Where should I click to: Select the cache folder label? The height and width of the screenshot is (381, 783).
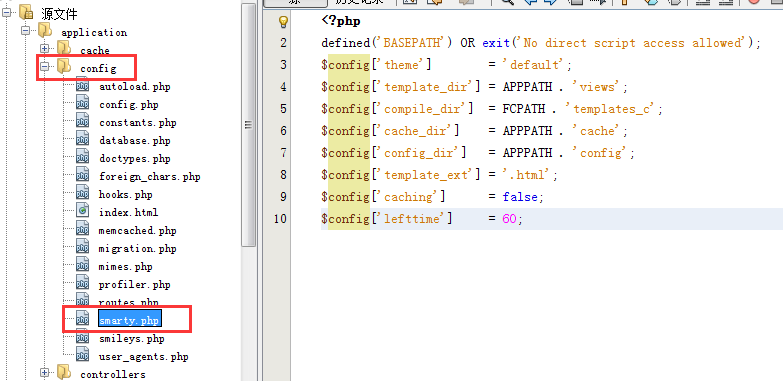(x=95, y=50)
